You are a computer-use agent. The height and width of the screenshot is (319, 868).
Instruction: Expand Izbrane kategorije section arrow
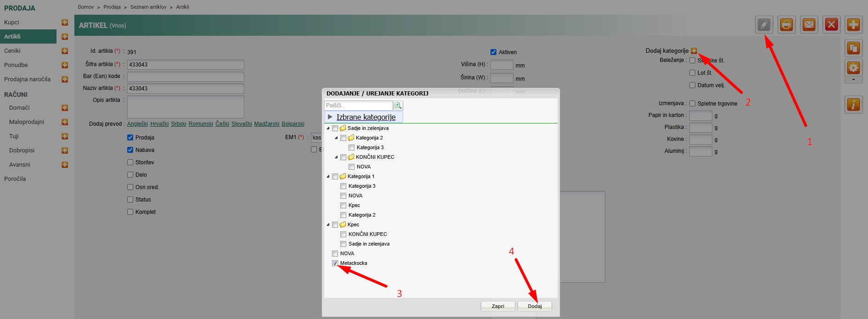coord(330,117)
